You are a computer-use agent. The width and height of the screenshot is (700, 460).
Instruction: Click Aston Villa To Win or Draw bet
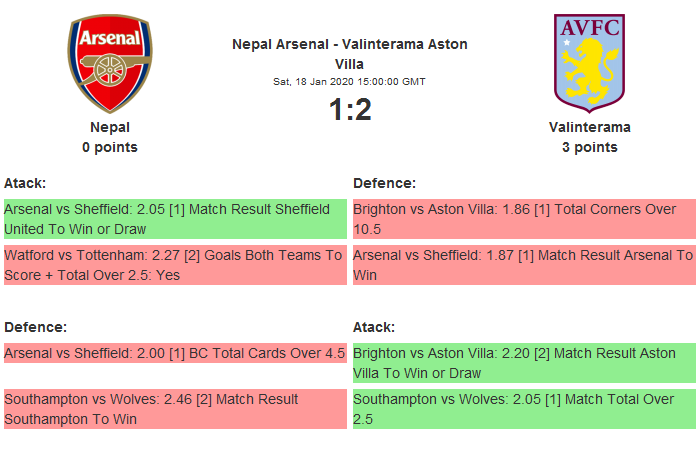point(524,363)
